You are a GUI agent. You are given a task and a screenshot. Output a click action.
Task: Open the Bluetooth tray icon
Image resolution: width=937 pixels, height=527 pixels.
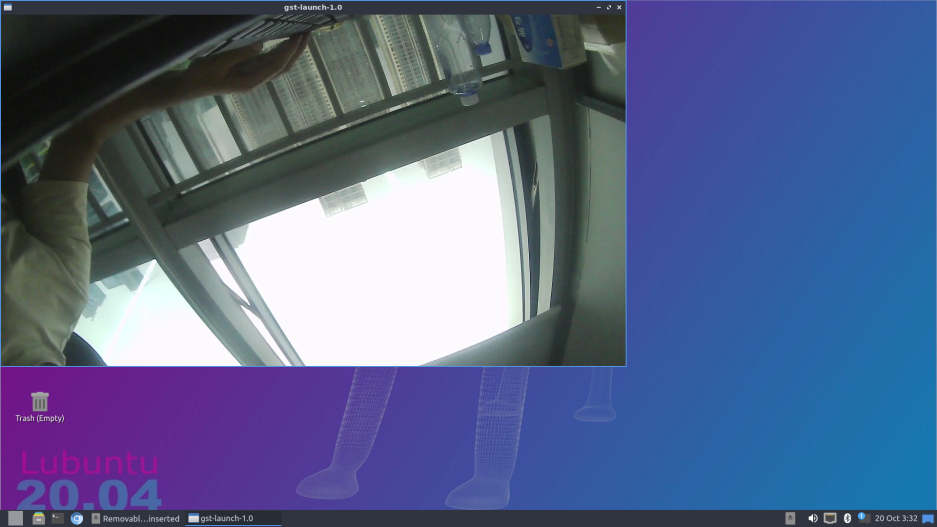(x=847, y=518)
